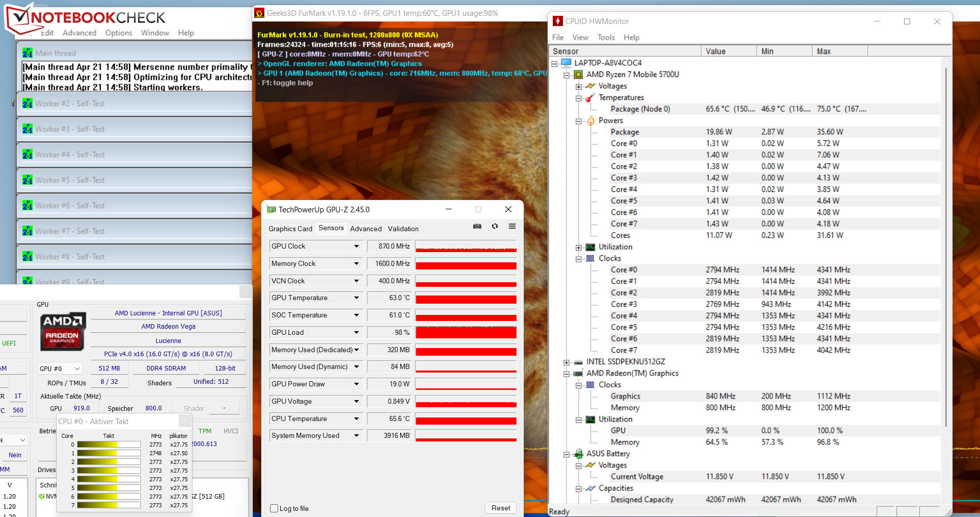Click the Worker #4 Self-Test window icon

click(x=28, y=155)
